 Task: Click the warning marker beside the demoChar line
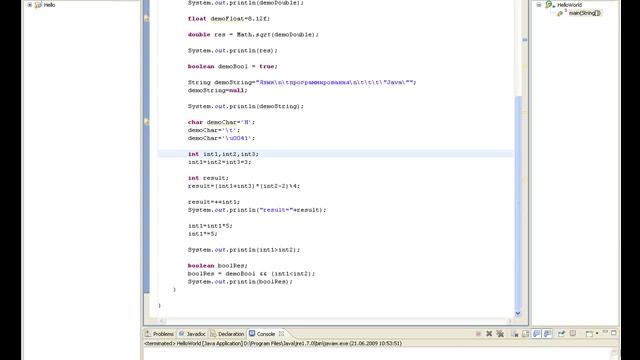tap(147, 122)
